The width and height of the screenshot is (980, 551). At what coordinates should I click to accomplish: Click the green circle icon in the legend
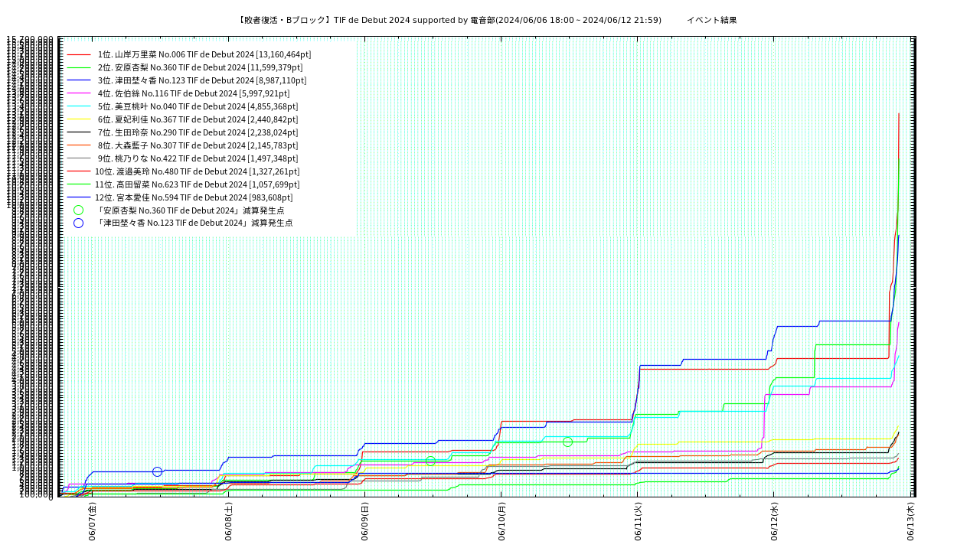click(x=78, y=210)
